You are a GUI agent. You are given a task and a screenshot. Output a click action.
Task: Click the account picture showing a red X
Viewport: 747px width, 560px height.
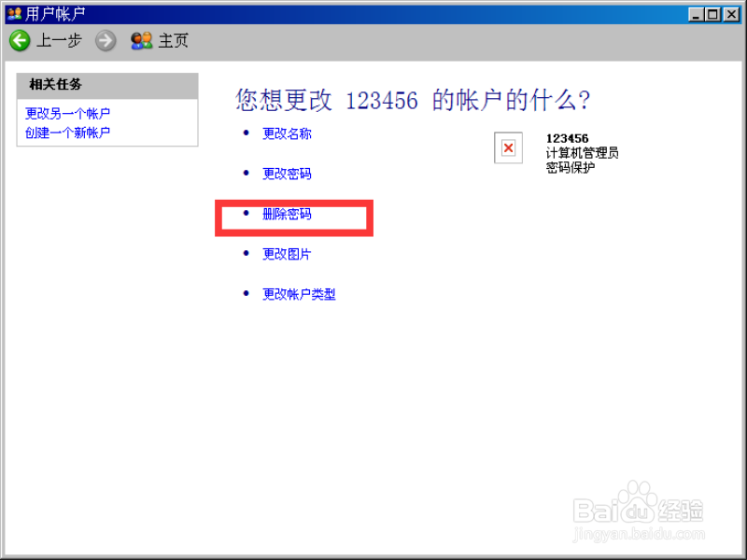pyautogui.click(x=508, y=147)
